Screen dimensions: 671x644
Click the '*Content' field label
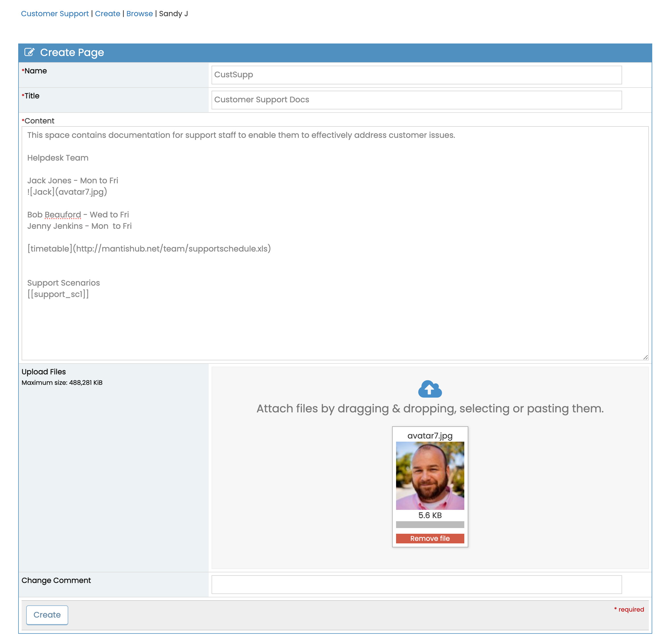point(38,121)
